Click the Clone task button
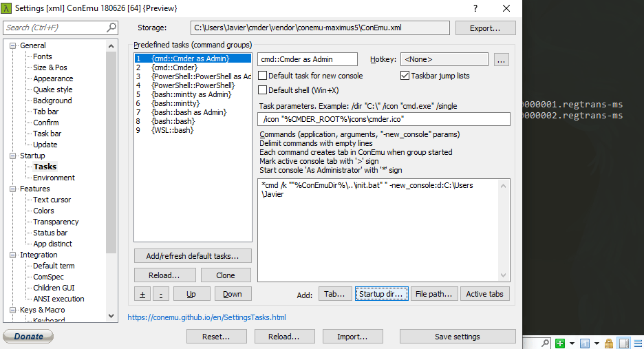Screen dimensions: 644x349 [226, 275]
